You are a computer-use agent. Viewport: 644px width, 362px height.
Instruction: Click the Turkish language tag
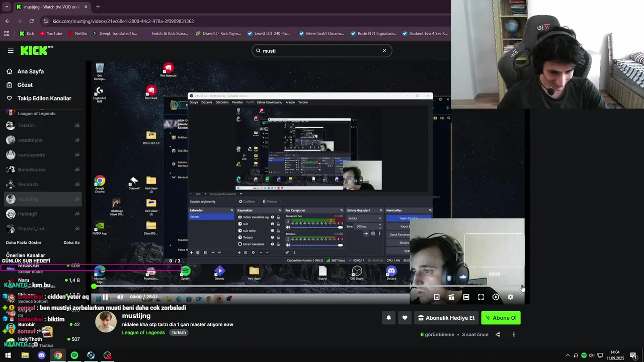pos(179,332)
